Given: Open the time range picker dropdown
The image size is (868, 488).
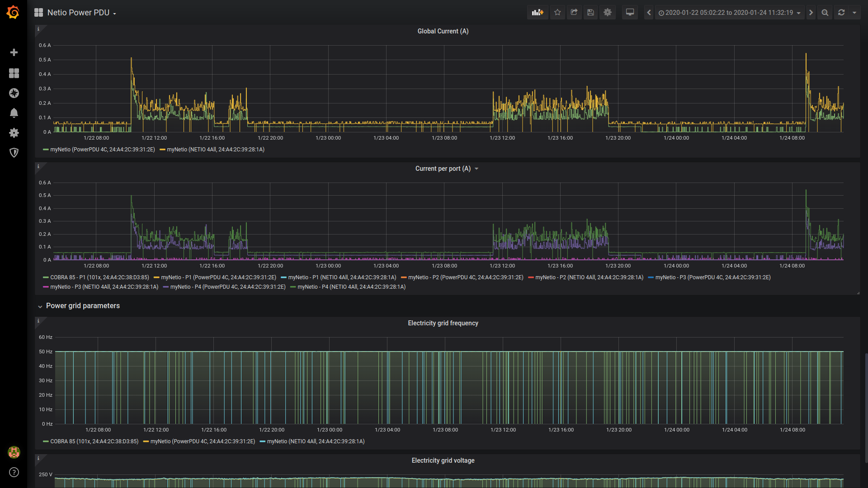Looking at the screenshot, I should click(x=729, y=13).
